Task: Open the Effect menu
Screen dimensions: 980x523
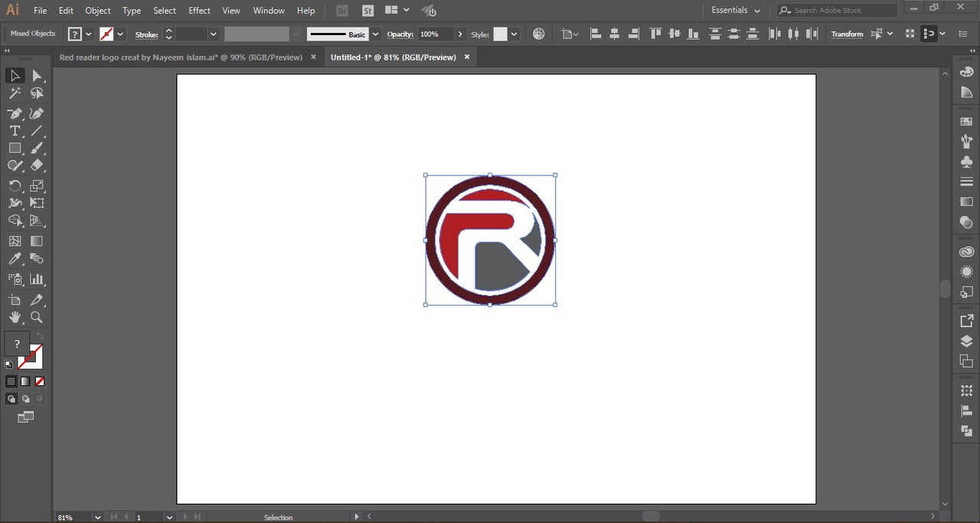Action: tap(199, 11)
